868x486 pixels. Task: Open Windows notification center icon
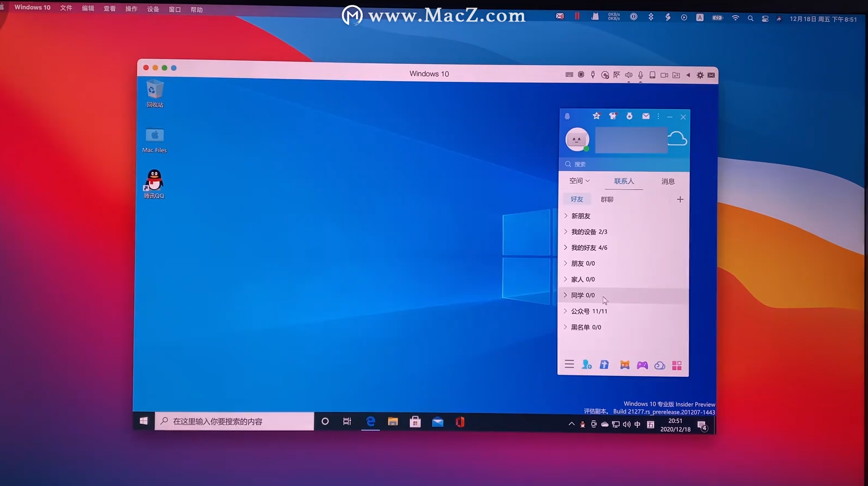[702, 426]
